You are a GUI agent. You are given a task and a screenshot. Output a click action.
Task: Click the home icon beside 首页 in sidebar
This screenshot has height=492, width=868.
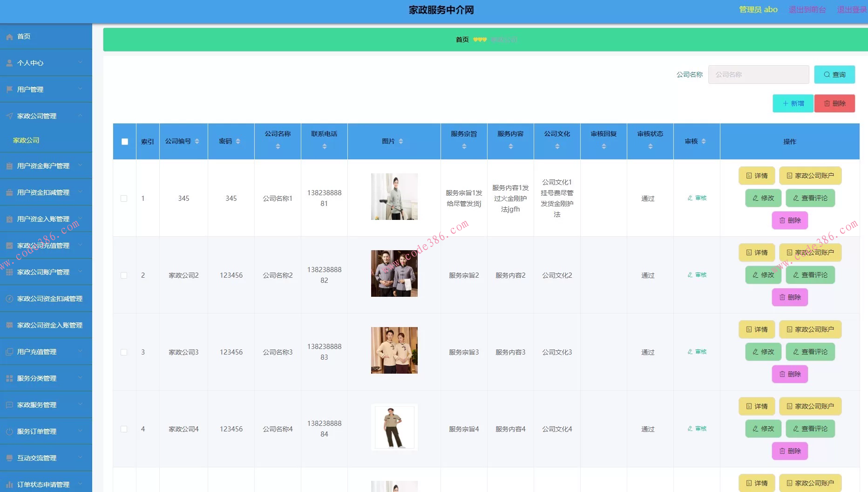(9, 37)
